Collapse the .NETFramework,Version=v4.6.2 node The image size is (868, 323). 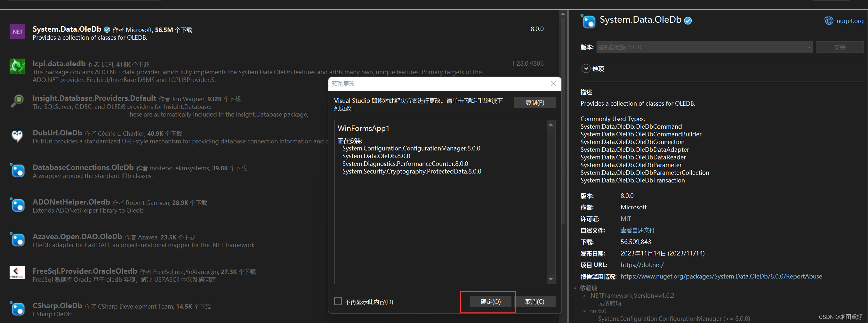(x=584, y=296)
